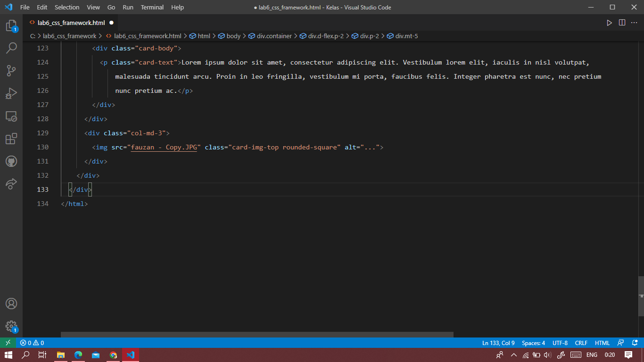
Task: Show hidden system tray icons
Action: [513, 355]
